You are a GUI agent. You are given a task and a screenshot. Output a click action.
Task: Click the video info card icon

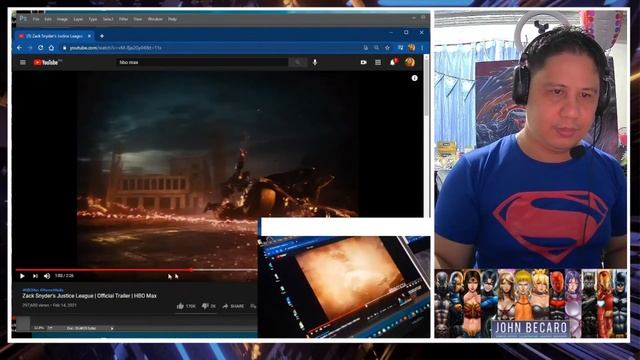coord(414,78)
